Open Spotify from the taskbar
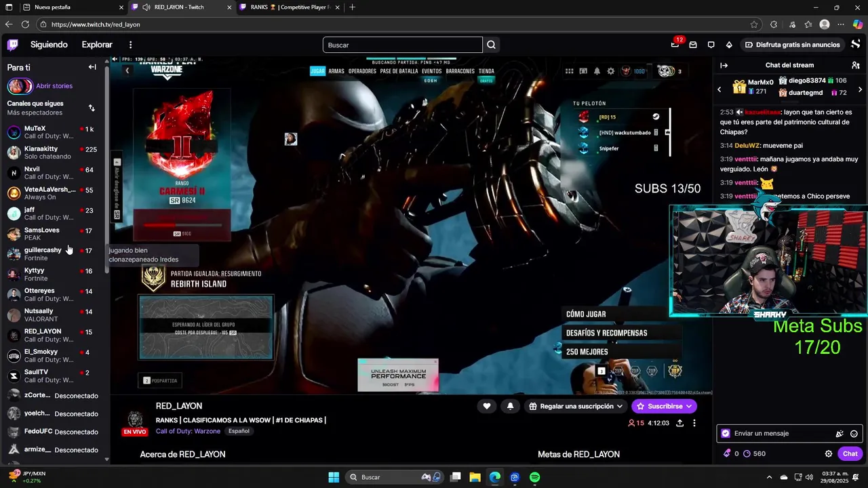868x488 pixels. [534, 477]
